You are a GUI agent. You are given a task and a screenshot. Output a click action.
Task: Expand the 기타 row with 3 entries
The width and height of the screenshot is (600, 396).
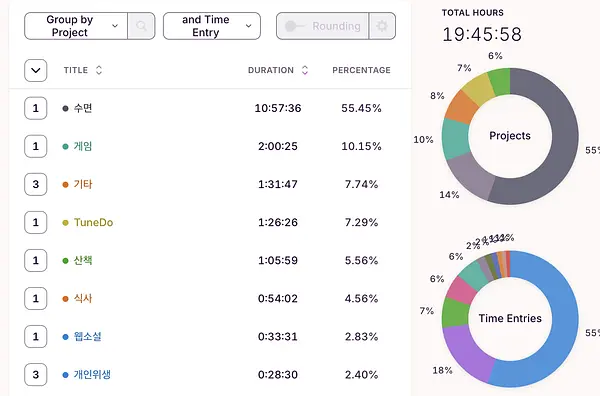point(36,184)
